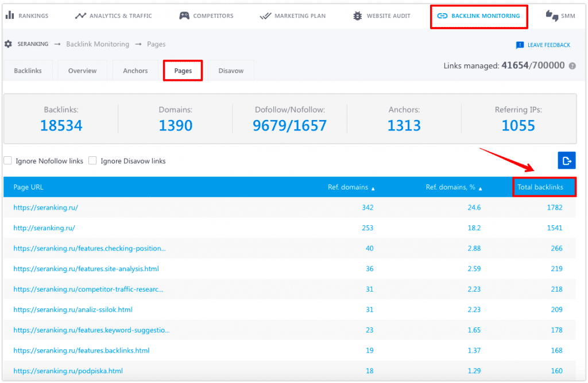The height and width of the screenshot is (383, 588).
Task: Open the features.site-analysis.html page link
Action: click(86, 269)
